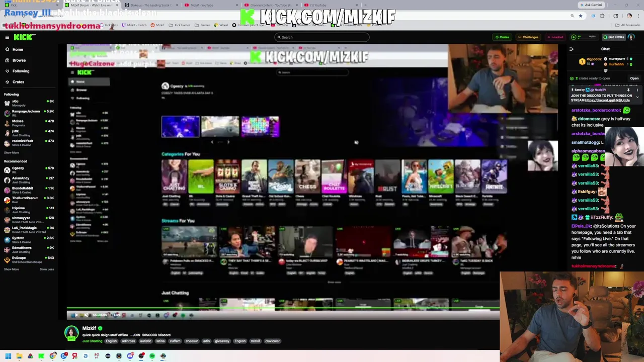Open the hamburger sidebar menu
Screen dimensions: 644x362
7,37
